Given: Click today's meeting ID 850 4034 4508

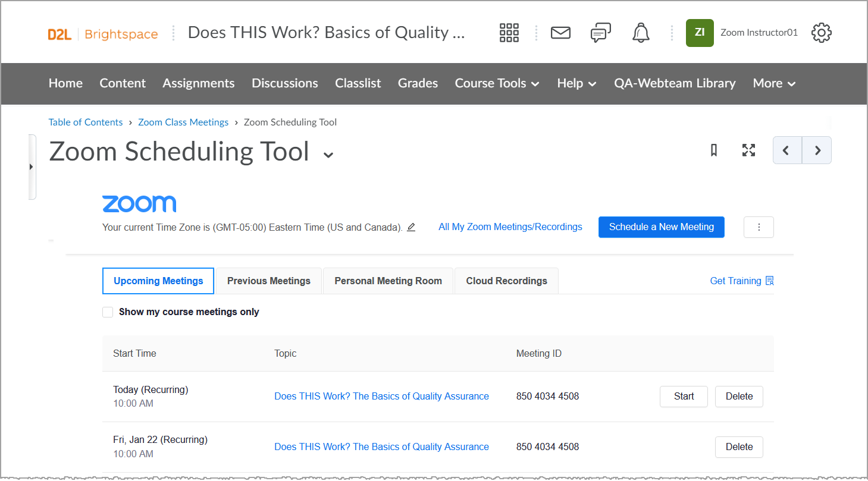Looking at the screenshot, I should pyautogui.click(x=547, y=397).
